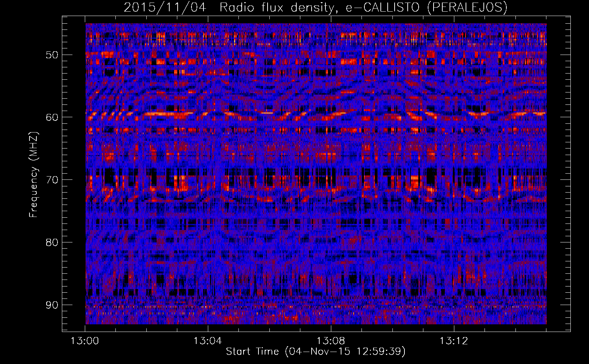Click the 13:08 time tick label
The width and height of the screenshot is (589, 364).
[x=331, y=341]
